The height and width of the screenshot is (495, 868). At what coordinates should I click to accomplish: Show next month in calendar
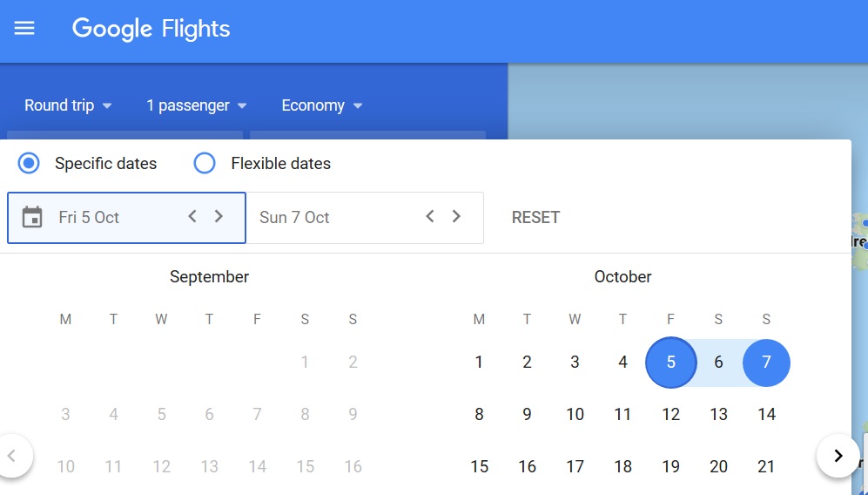[838, 455]
